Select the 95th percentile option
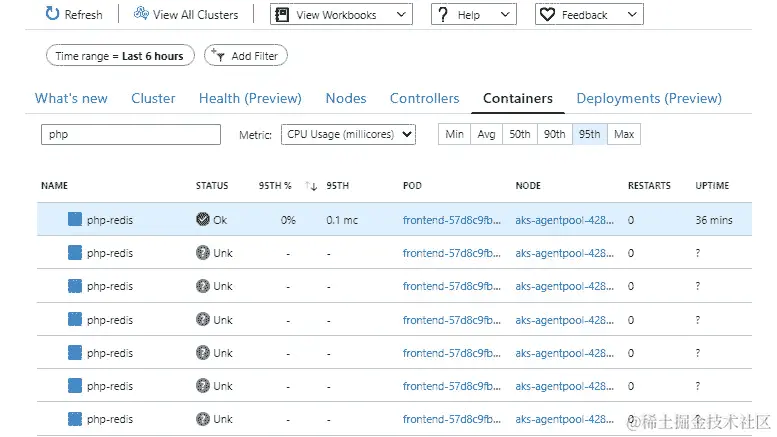The image size is (777, 437). pyautogui.click(x=590, y=134)
